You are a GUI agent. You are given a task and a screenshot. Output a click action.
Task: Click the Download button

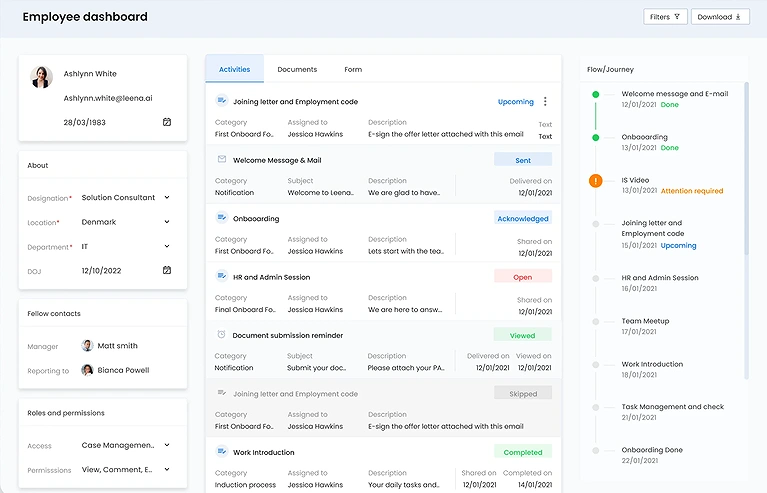pyautogui.click(x=720, y=17)
